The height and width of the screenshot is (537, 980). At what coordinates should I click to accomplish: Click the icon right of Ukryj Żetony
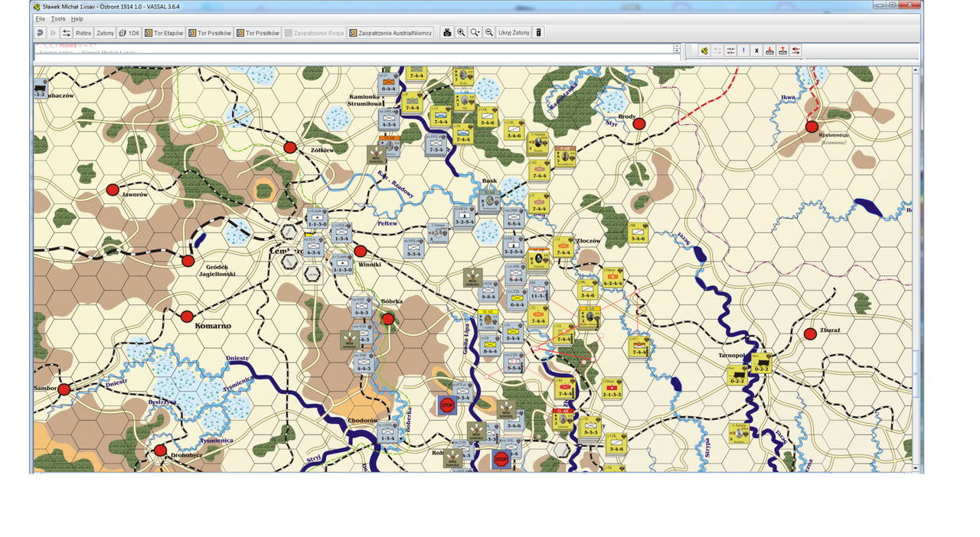pyautogui.click(x=538, y=33)
